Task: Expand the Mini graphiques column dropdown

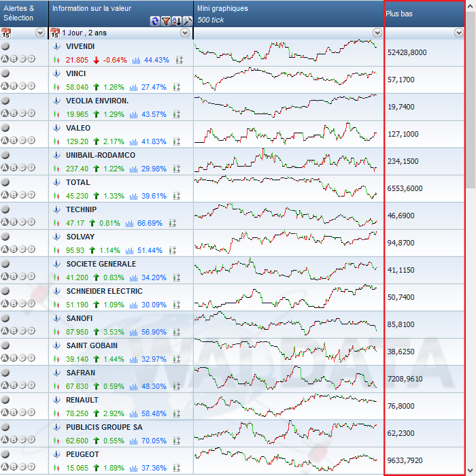Action: click(377, 33)
